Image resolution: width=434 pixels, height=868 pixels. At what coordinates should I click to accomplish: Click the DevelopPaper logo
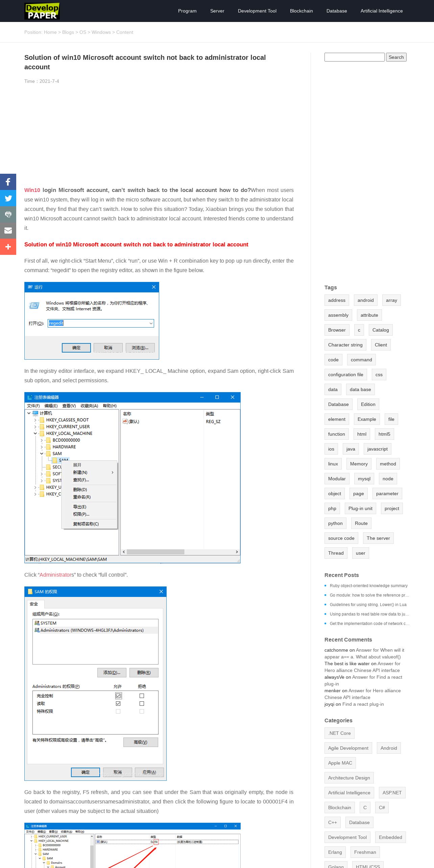point(42,11)
